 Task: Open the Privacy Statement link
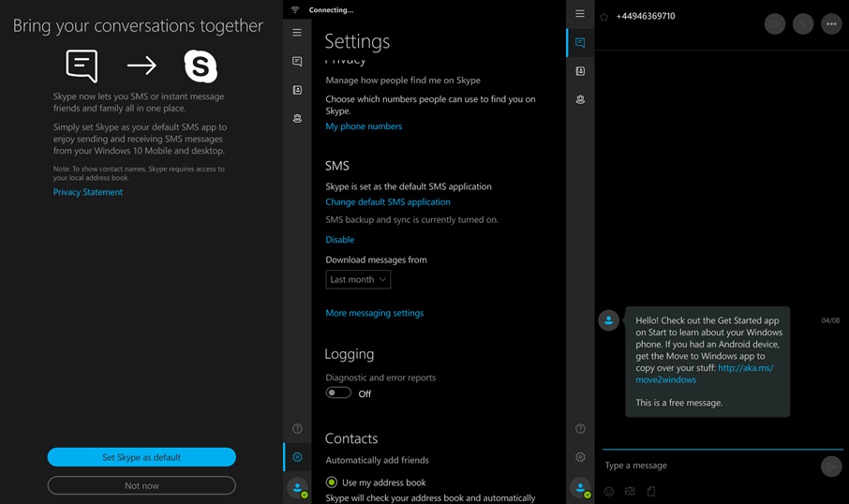pos(88,192)
